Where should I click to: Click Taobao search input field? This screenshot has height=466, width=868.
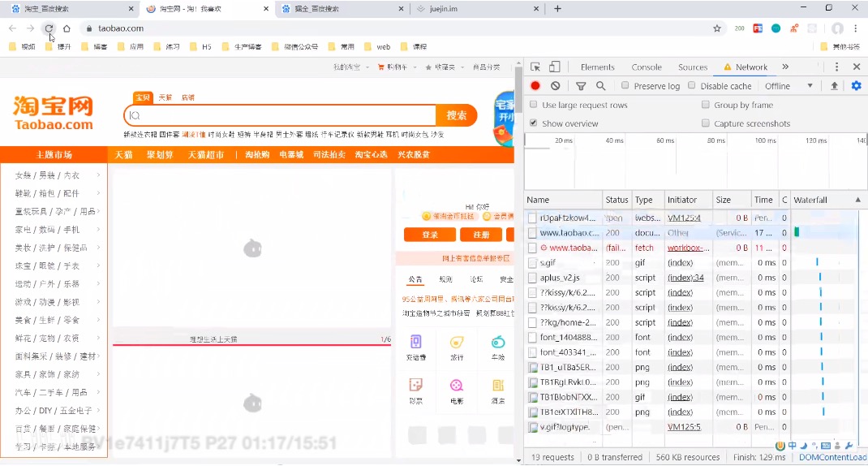pos(280,115)
